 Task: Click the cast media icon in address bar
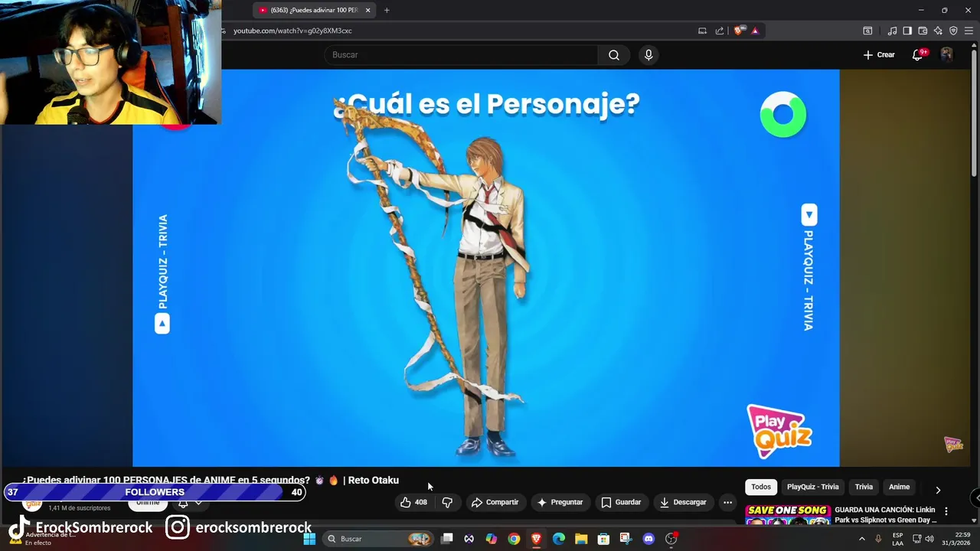coord(702,31)
